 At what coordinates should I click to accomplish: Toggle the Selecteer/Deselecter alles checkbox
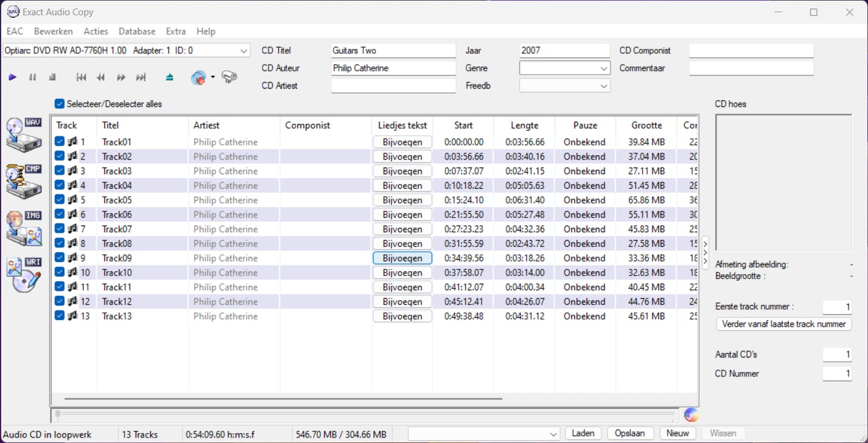tap(59, 104)
